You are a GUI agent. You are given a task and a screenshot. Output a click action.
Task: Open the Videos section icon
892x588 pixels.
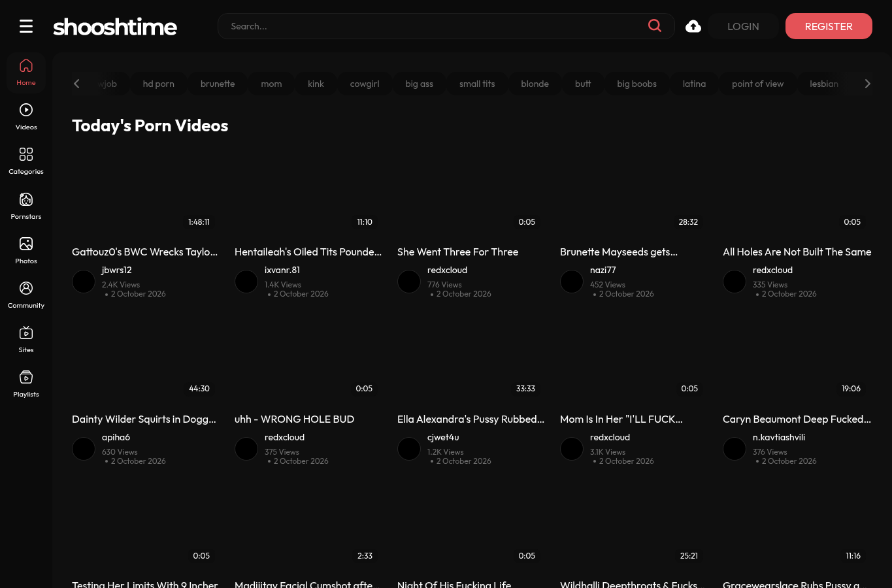click(26, 110)
